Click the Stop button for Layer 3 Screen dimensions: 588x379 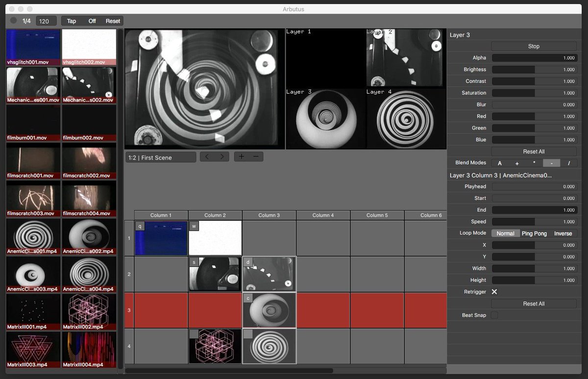click(x=534, y=46)
